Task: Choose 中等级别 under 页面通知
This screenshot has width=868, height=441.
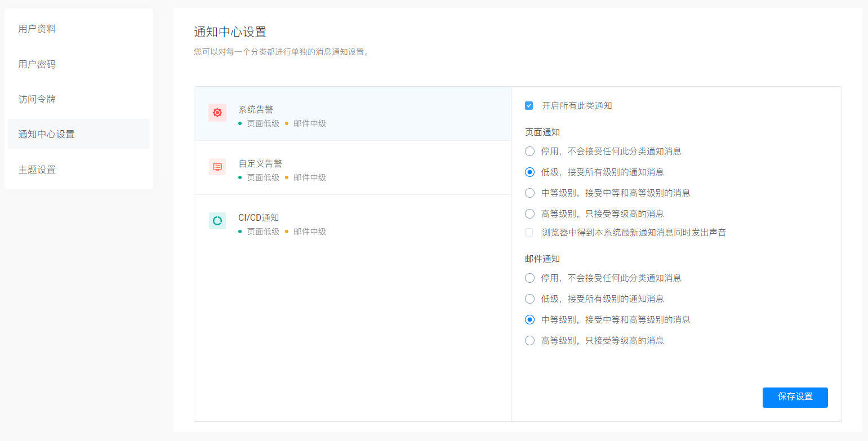Action: (x=529, y=193)
